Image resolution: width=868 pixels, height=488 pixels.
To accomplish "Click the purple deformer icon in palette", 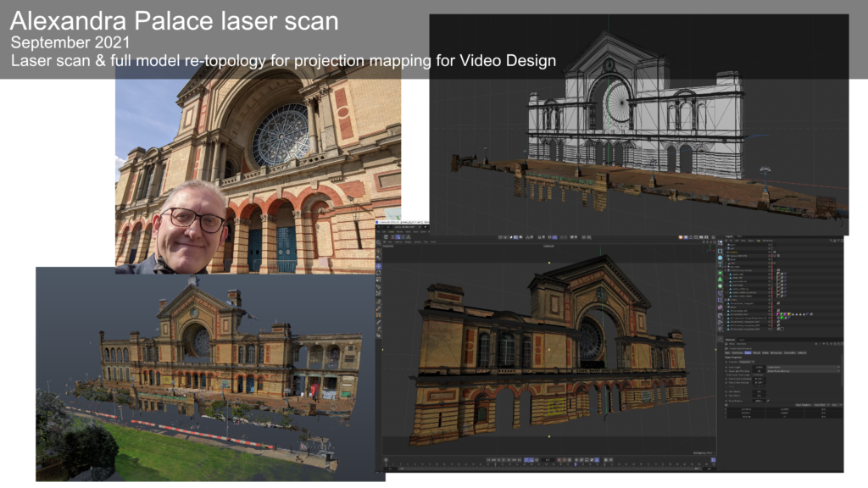I will click(721, 293).
